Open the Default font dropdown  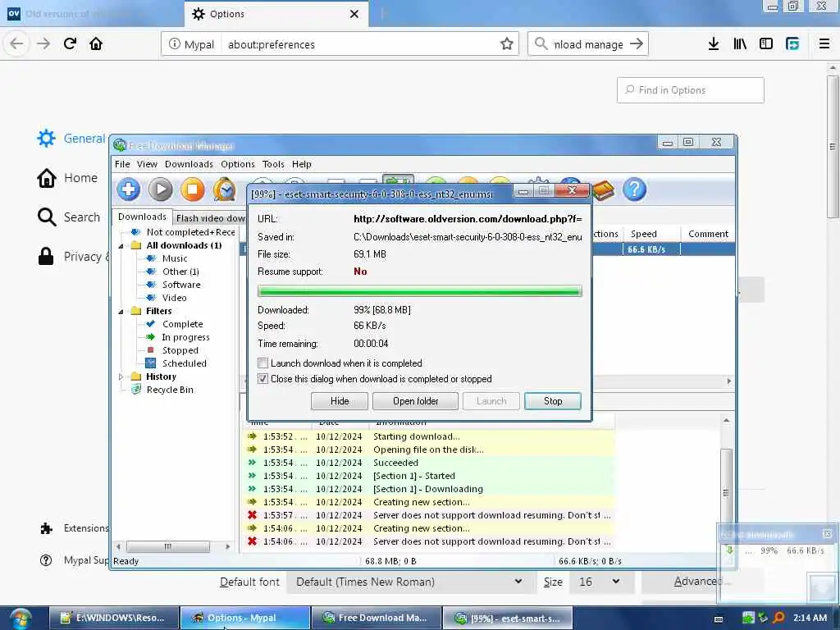coord(411,582)
